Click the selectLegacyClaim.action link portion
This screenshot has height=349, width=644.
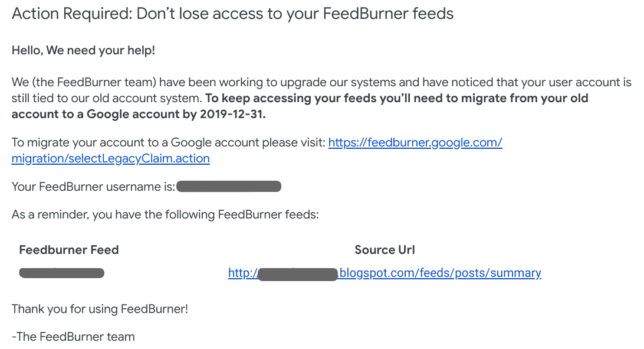pos(110,159)
